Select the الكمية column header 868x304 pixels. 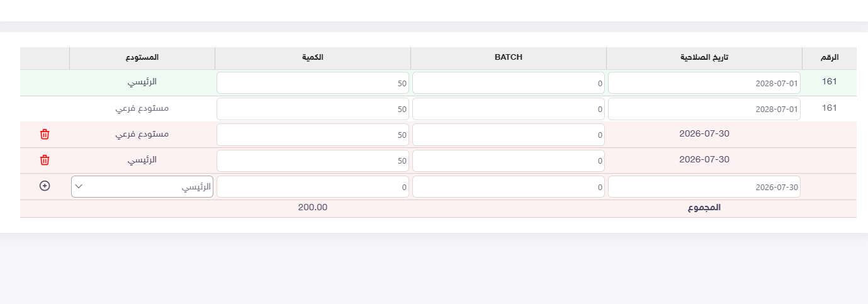tap(313, 57)
